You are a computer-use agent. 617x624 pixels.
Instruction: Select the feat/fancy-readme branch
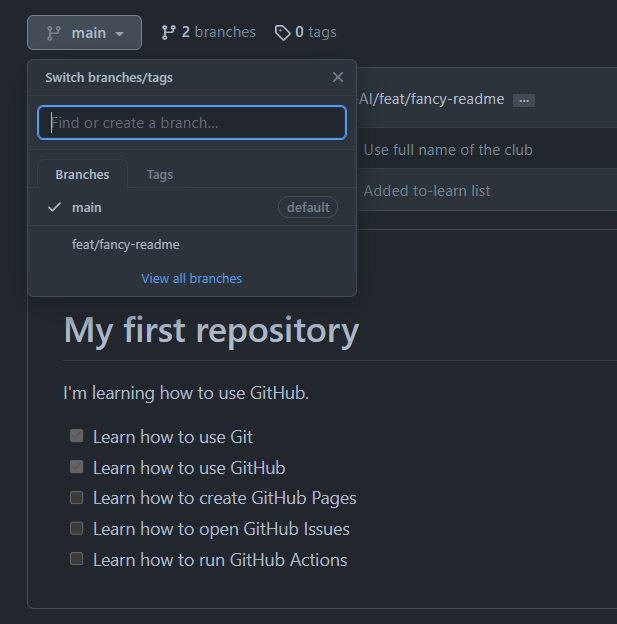click(x=192, y=244)
